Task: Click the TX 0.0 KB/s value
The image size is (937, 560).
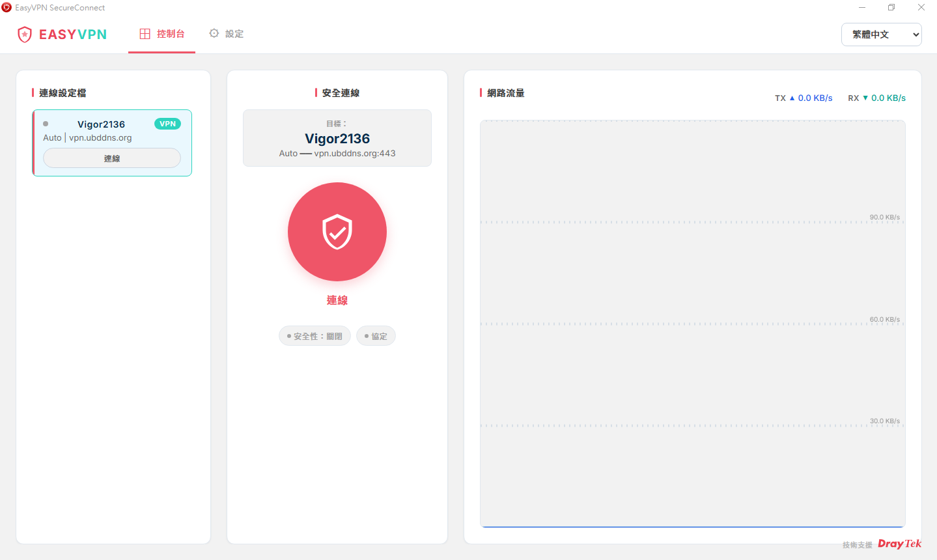Action: point(815,98)
